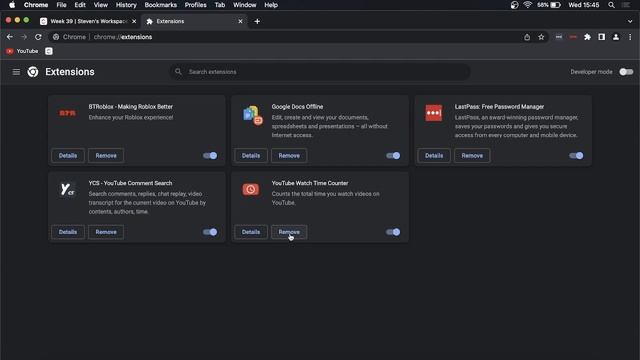Expand the tab search chevron
Viewport: 640px width, 360px height.
(x=630, y=21)
